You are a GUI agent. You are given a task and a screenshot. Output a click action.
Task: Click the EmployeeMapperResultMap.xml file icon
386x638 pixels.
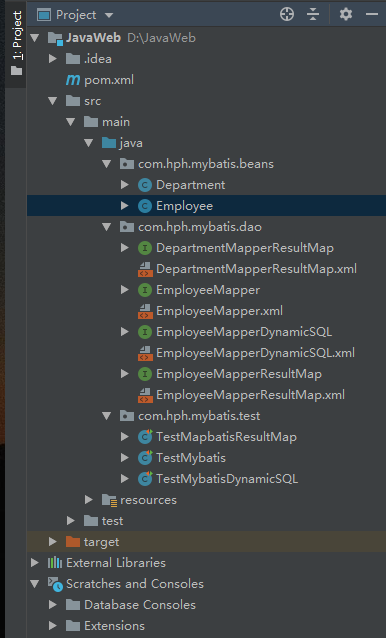click(x=145, y=395)
